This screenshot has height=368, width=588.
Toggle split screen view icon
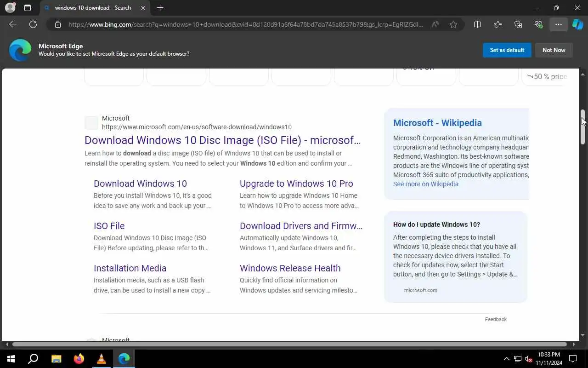pos(477,24)
